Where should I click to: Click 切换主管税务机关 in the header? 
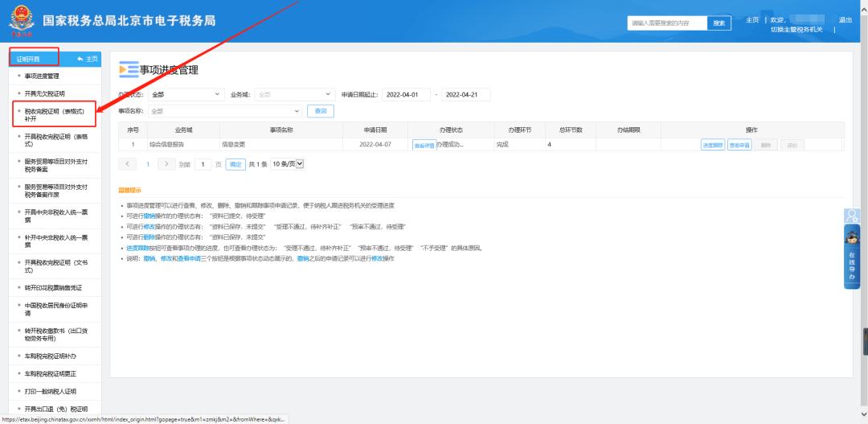[796, 30]
